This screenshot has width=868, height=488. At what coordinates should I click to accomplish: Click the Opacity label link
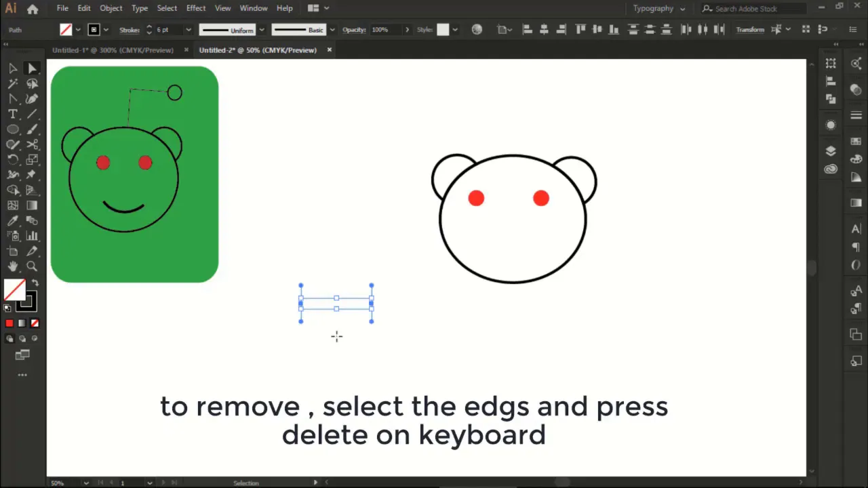354,30
